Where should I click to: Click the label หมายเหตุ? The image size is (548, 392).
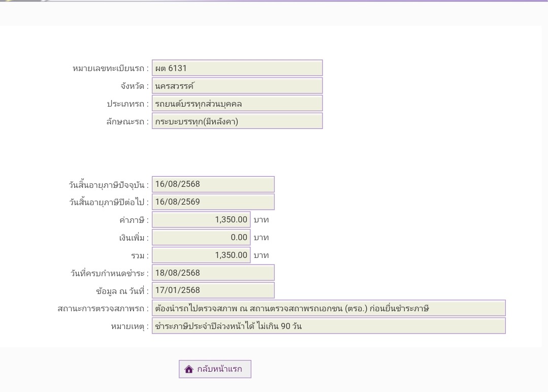[x=130, y=326]
